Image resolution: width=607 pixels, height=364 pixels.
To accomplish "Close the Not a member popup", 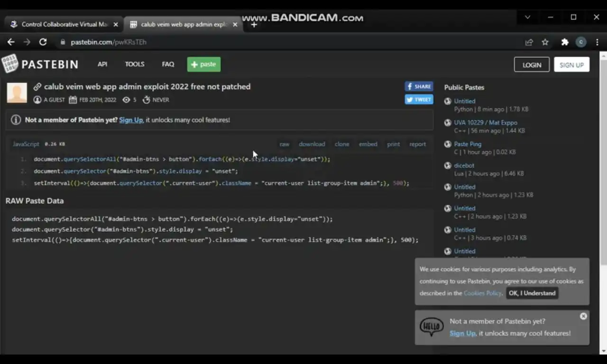I will tap(583, 316).
